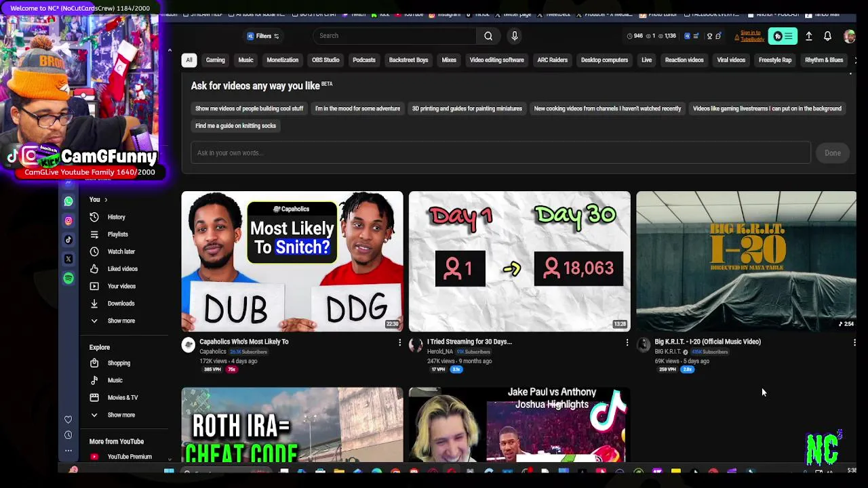Click suggestion I'm in the mood for some adventure
The width and height of the screenshot is (868, 488).
357,108
